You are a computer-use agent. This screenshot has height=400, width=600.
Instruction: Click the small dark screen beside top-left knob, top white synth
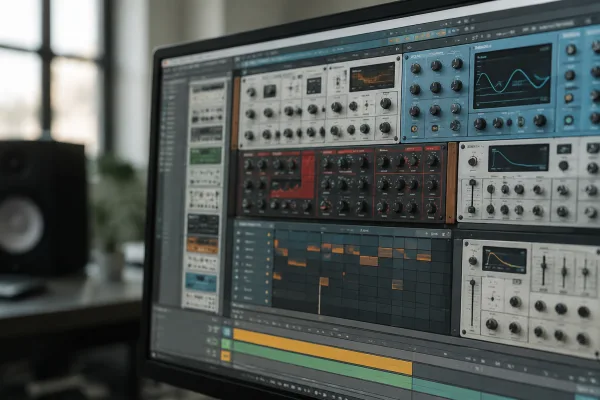coord(270,91)
